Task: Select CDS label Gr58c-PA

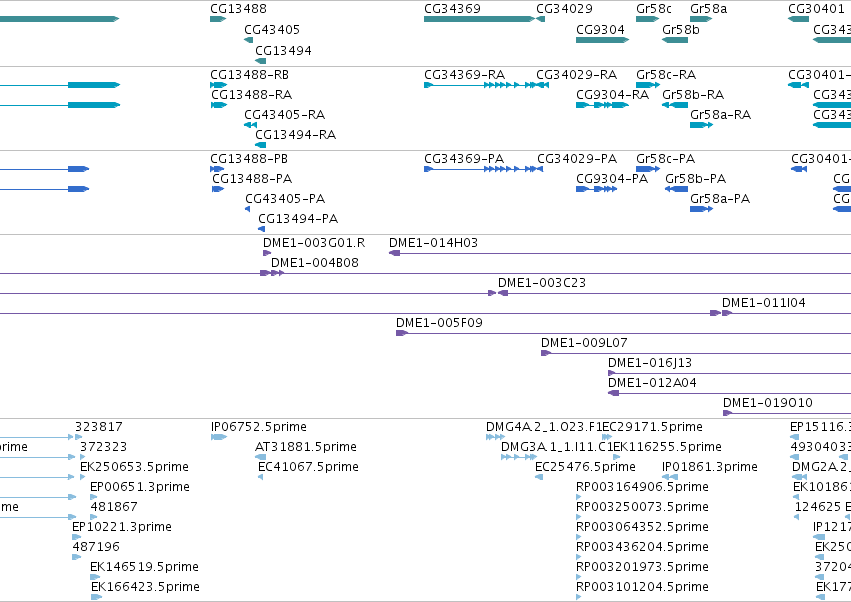Action: pyautogui.click(x=665, y=159)
